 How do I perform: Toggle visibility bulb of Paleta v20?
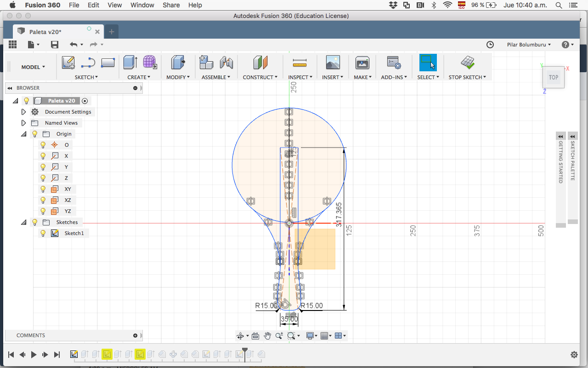pyautogui.click(x=26, y=101)
